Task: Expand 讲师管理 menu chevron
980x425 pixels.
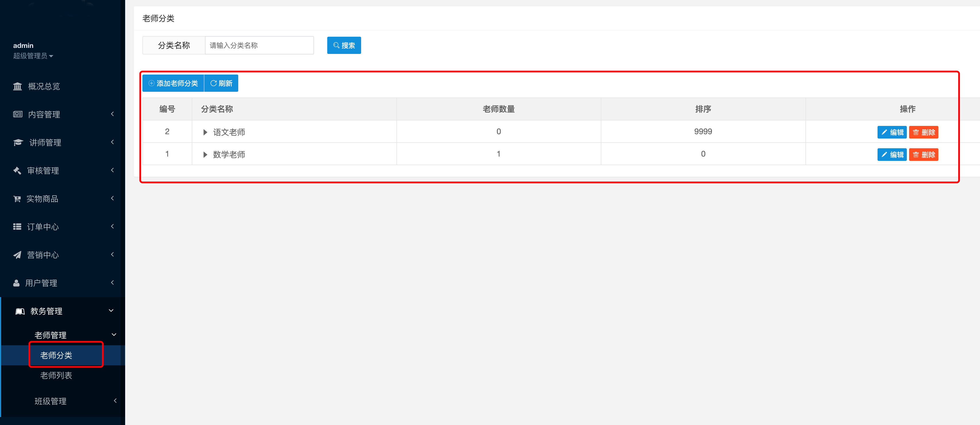Action: coord(112,142)
